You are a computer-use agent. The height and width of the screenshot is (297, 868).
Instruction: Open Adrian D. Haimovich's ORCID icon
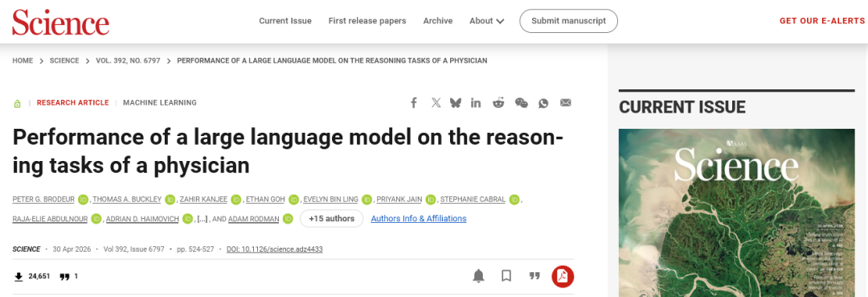point(187,219)
